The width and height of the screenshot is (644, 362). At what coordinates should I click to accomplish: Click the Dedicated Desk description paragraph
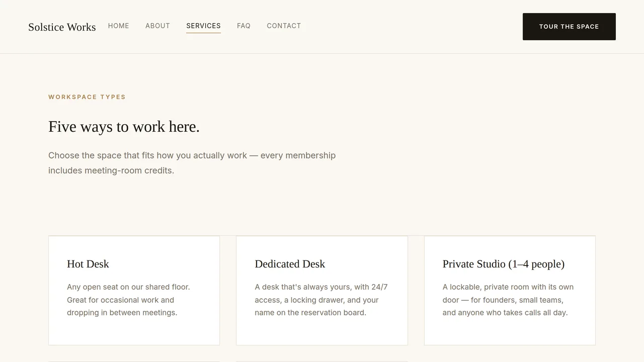pos(321,300)
